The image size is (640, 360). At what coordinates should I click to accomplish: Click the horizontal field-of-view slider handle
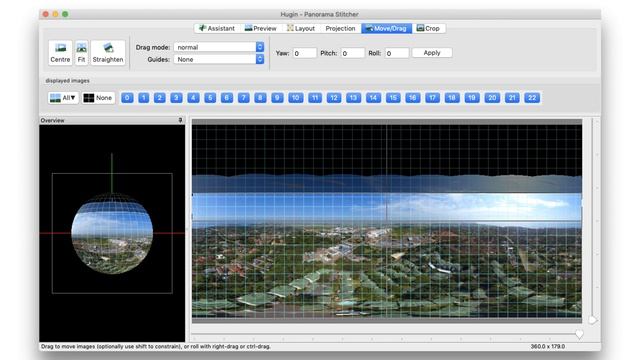579,334
